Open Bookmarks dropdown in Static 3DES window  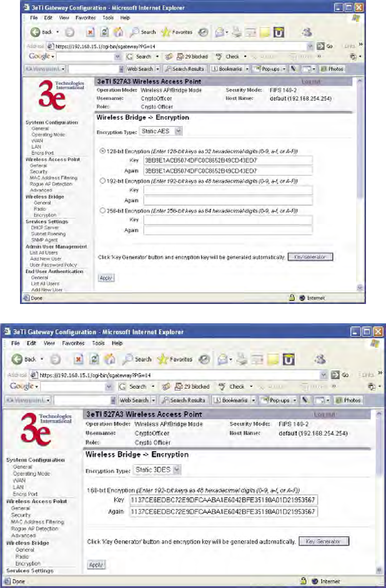[253, 400]
